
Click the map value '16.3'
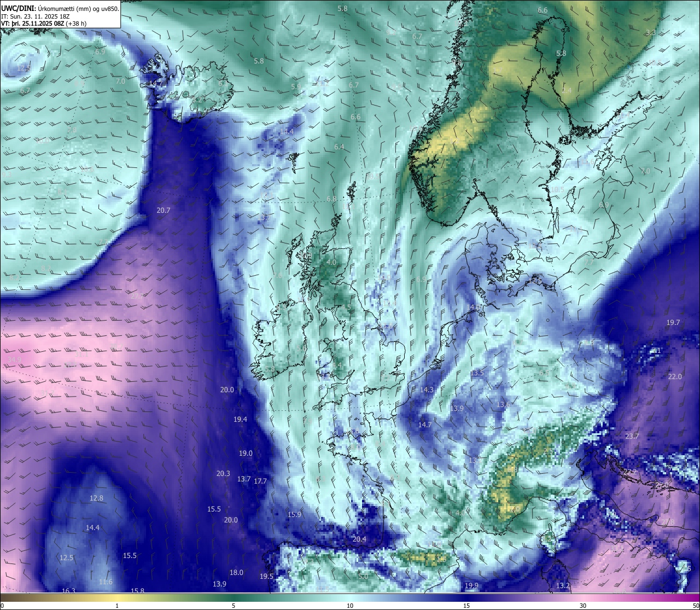pyautogui.click(x=69, y=590)
